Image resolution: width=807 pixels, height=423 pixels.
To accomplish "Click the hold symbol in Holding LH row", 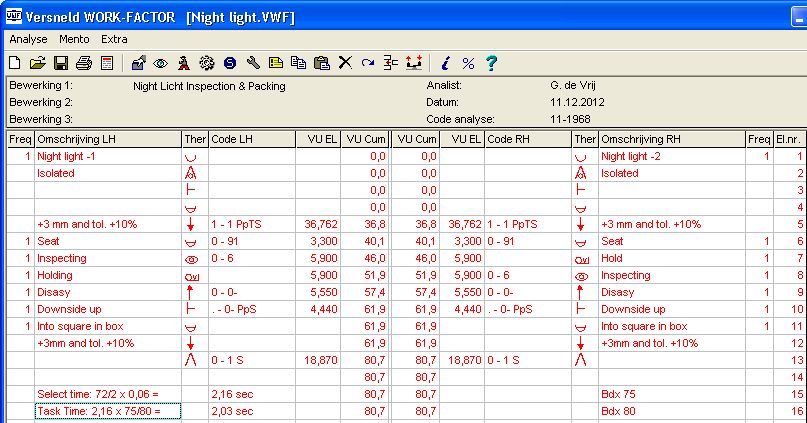I will [x=191, y=277].
